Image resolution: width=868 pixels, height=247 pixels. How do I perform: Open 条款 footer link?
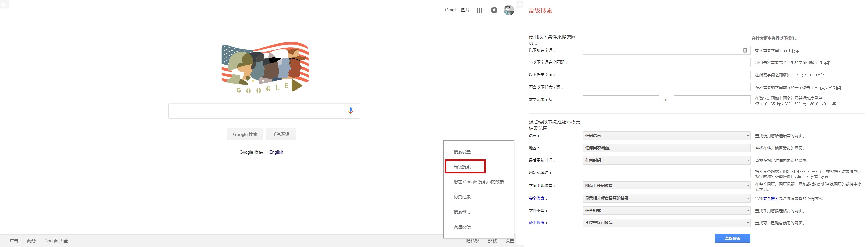492,241
